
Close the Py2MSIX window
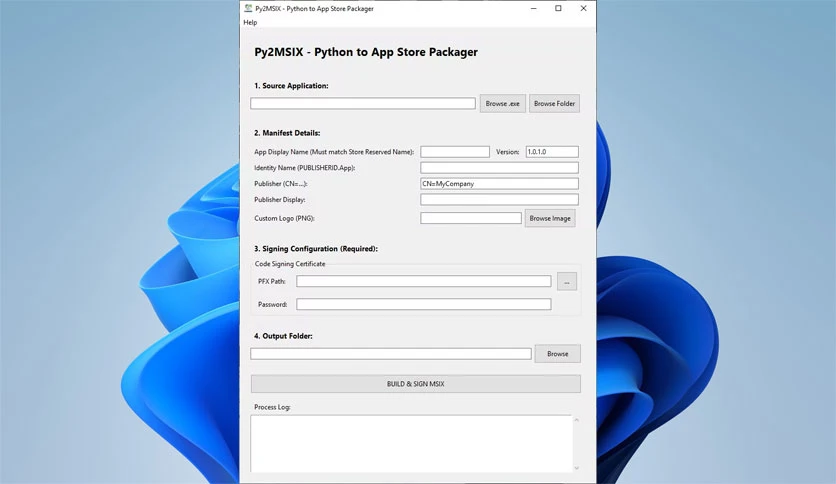[583, 9]
